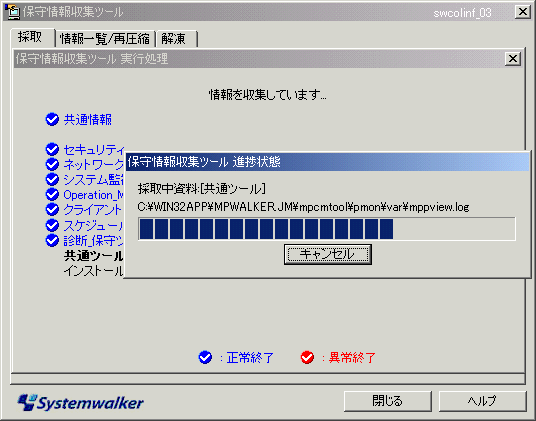Click the 情報を収集しています... message
This screenshot has height=421, width=536.
pyautogui.click(x=268, y=95)
